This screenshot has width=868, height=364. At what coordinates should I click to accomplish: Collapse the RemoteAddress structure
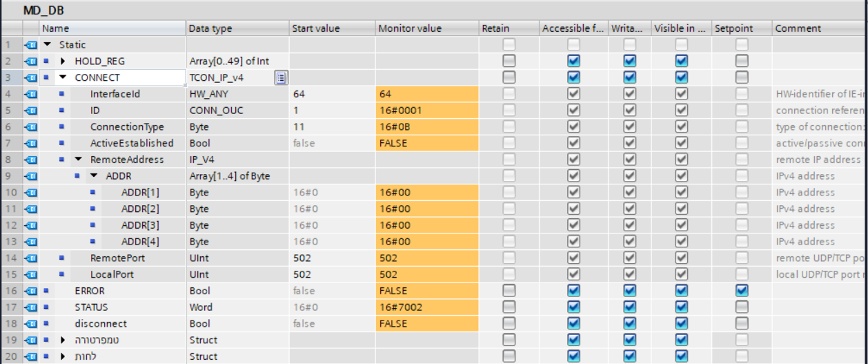(78, 160)
